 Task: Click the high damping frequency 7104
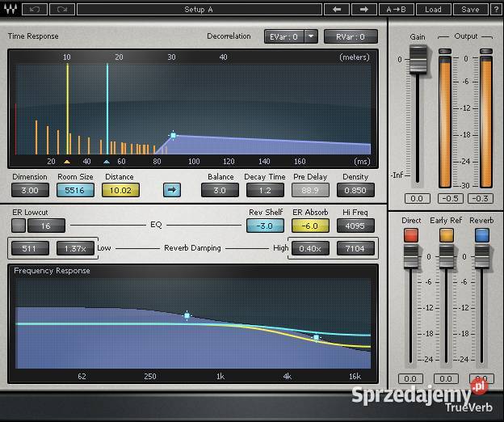tap(355, 248)
